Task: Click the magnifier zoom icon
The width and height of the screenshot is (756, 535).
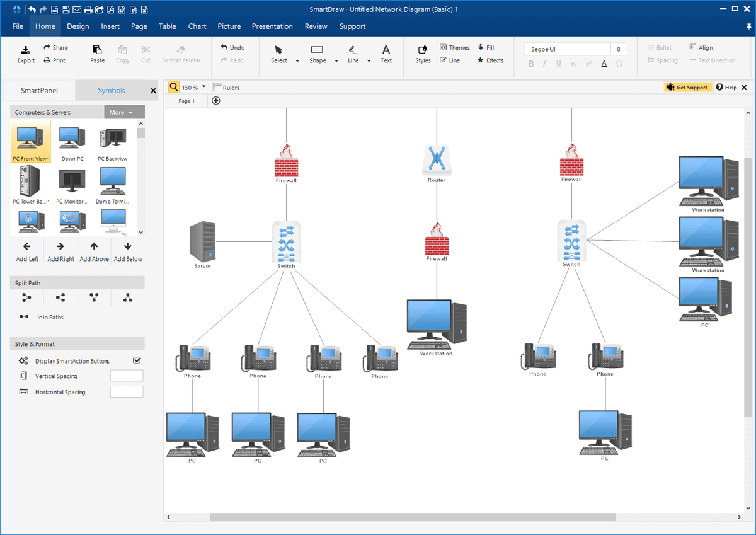Action: [173, 87]
